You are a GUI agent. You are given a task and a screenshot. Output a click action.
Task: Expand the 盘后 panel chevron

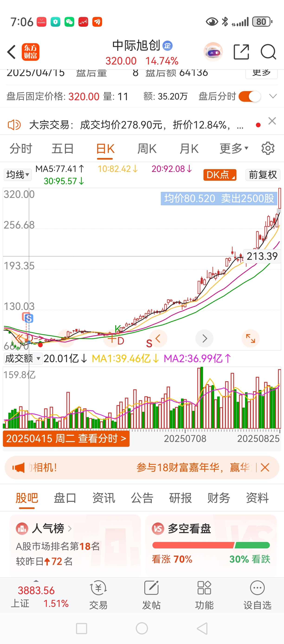tap(273, 96)
